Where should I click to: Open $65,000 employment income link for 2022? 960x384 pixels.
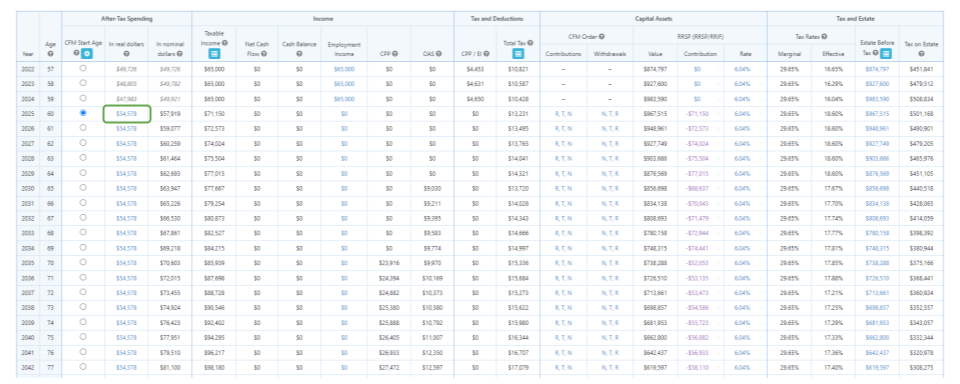tap(343, 69)
